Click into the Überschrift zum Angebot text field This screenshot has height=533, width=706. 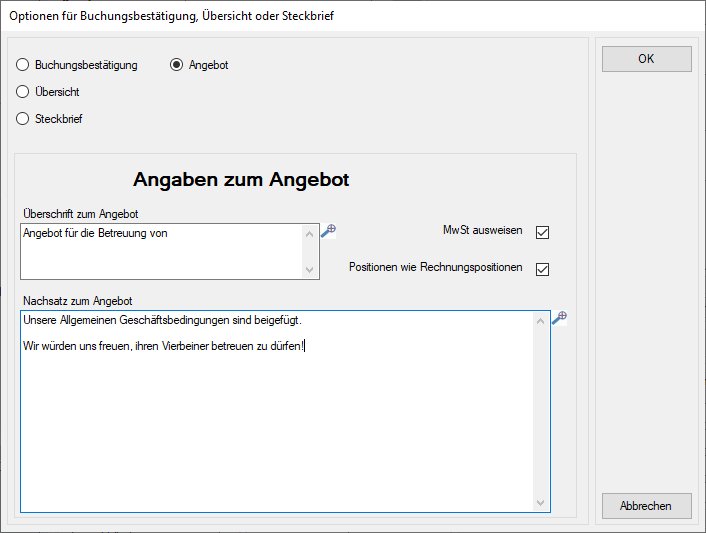tap(160, 250)
